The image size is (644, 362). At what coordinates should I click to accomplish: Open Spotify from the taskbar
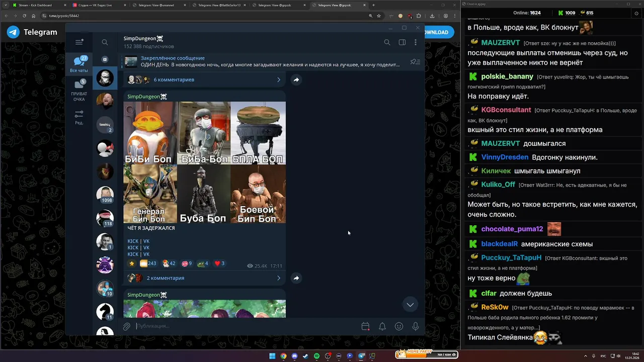pos(316,356)
